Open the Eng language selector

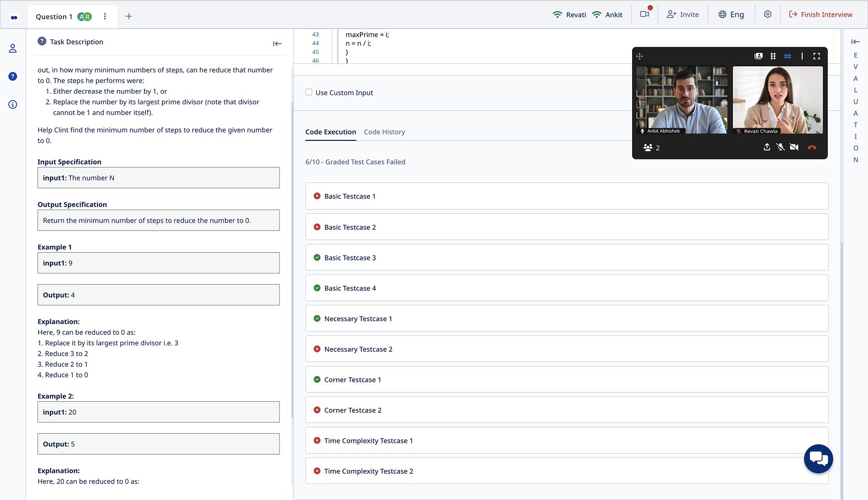tap(731, 15)
